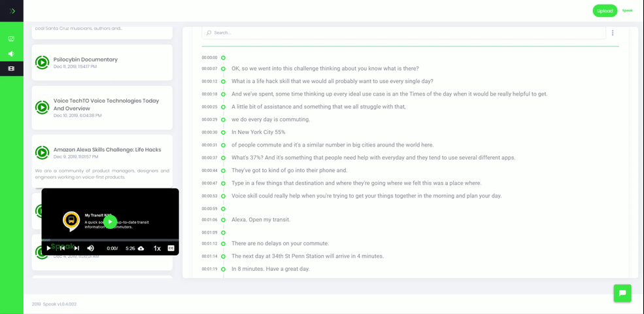The image size is (644, 314).
Task: Change playback speed via the 1x control
Action: [157, 248]
